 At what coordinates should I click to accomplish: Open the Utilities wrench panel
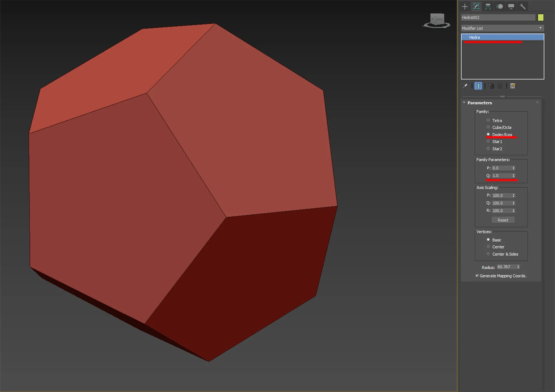point(522,7)
